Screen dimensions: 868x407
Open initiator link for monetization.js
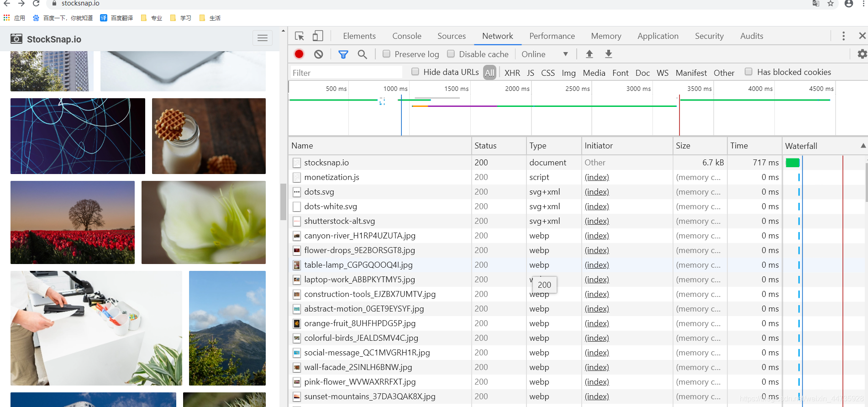(597, 177)
